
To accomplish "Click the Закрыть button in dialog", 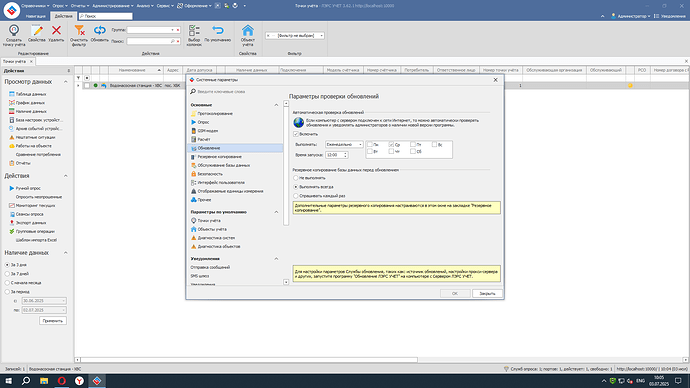I will coord(487,293).
